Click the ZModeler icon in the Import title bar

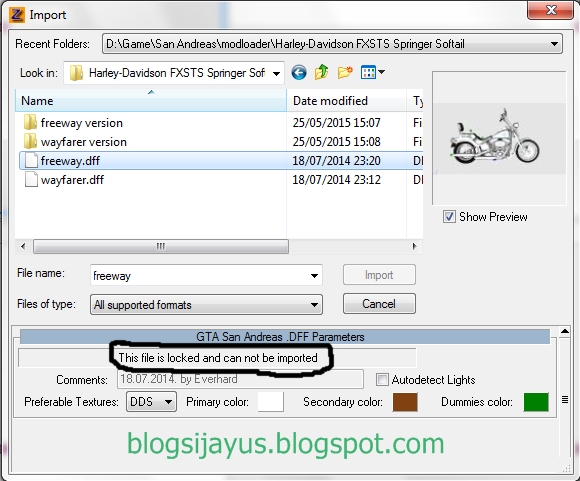coord(17,14)
